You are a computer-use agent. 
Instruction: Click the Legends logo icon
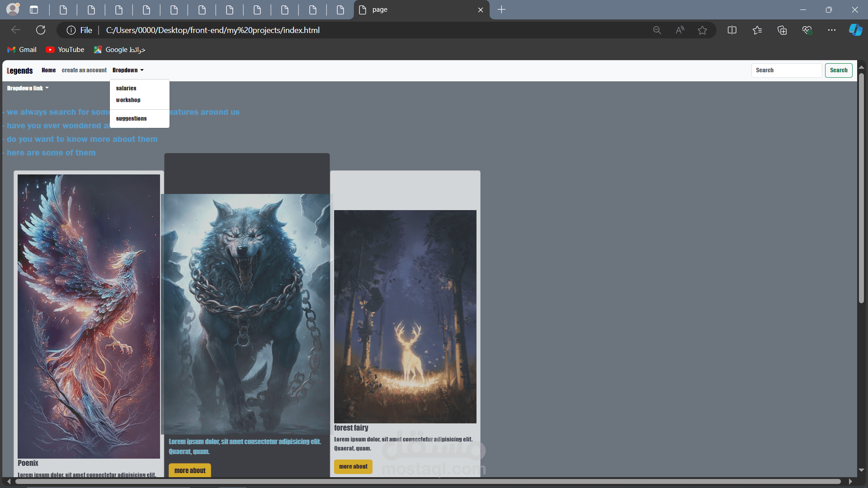20,70
